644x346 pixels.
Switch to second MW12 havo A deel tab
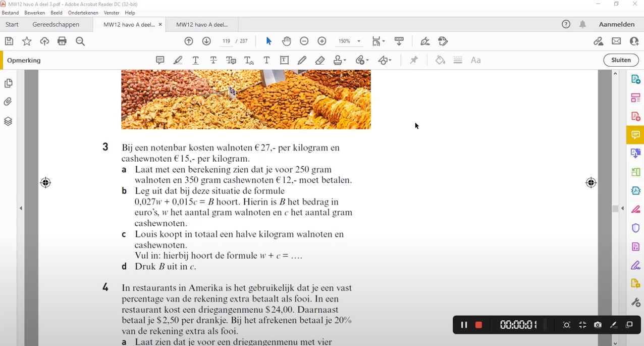point(202,24)
